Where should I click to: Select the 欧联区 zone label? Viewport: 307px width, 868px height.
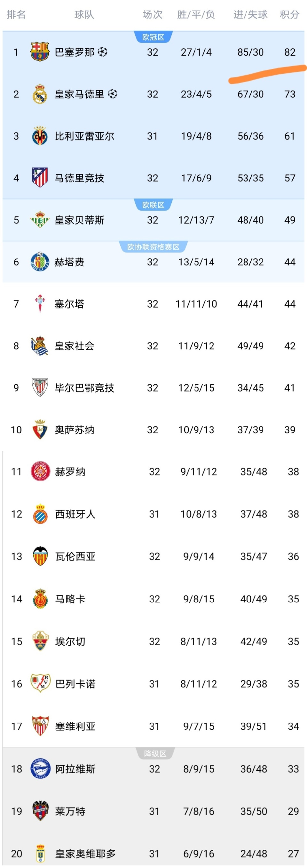click(x=153, y=205)
